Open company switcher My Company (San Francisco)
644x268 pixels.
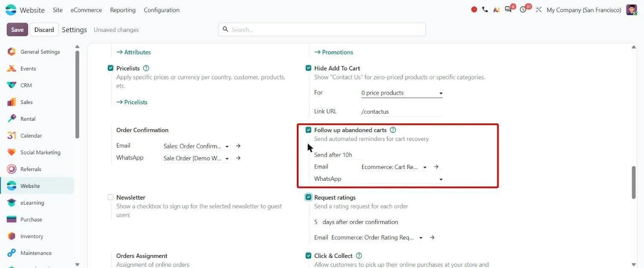(584, 10)
